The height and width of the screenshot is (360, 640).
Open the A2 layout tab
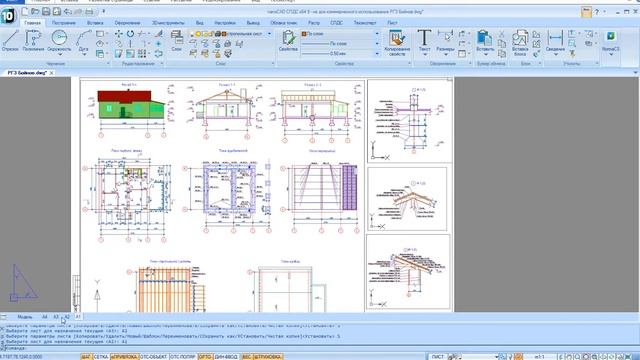[x=67, y=317]
